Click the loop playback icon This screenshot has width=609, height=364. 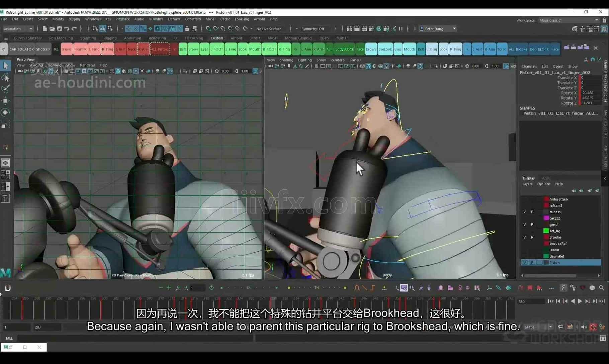(560, 327)
